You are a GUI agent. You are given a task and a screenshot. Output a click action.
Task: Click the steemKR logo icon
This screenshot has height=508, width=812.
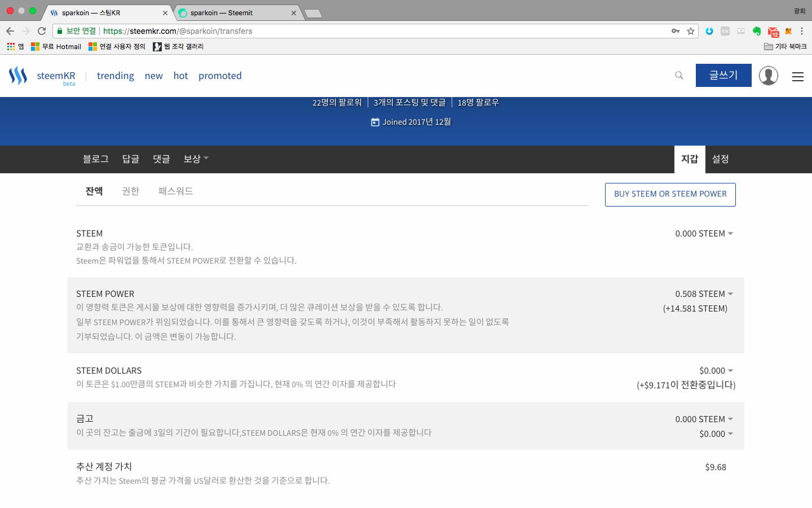point(18,76)
